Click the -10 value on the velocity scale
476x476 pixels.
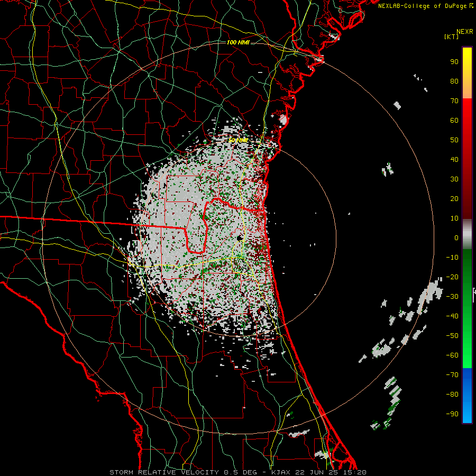pos(452,258)
